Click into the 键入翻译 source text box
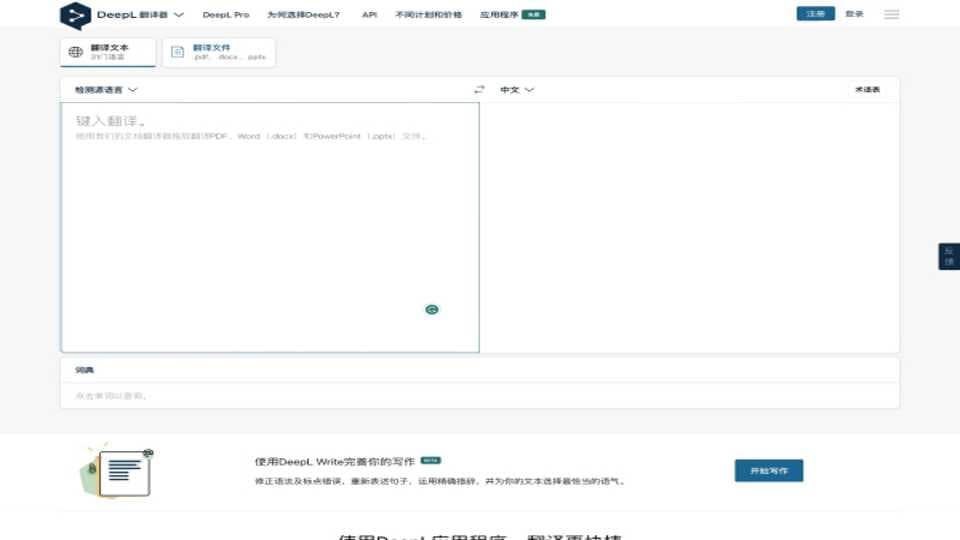 point(270,227)
